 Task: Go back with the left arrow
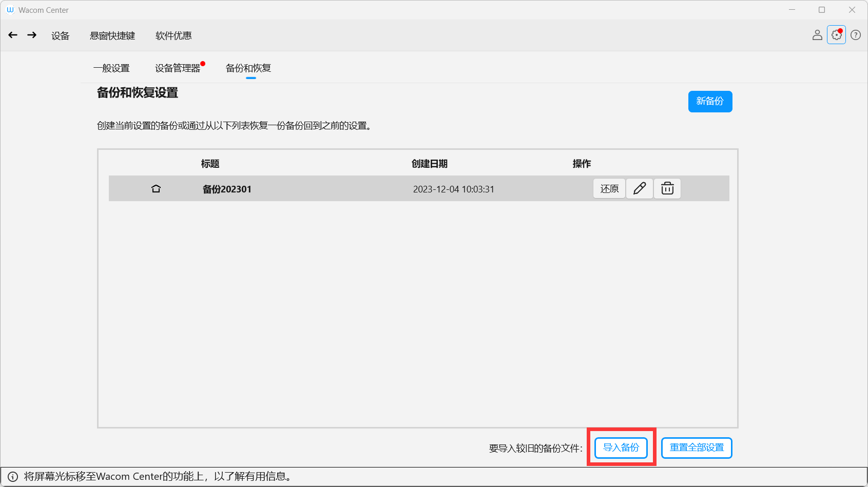[13, 35]
